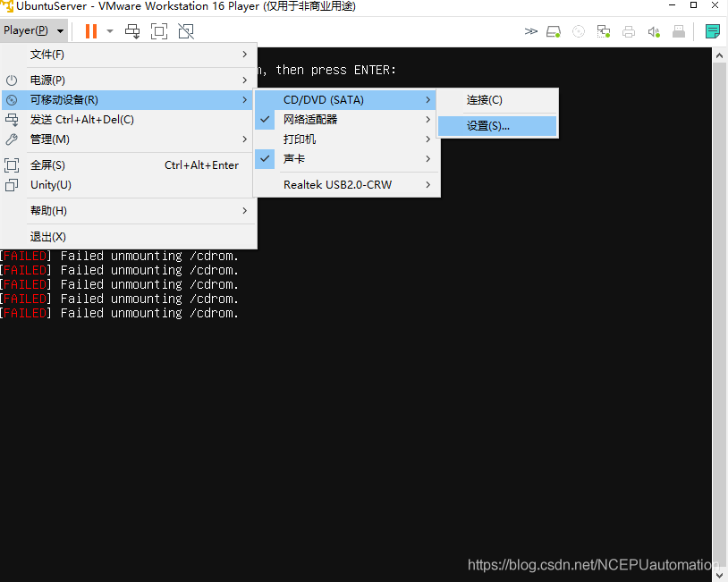Open the Player(P) menu button
Viewport: 728px width, 582px height.
click(33, 30)
